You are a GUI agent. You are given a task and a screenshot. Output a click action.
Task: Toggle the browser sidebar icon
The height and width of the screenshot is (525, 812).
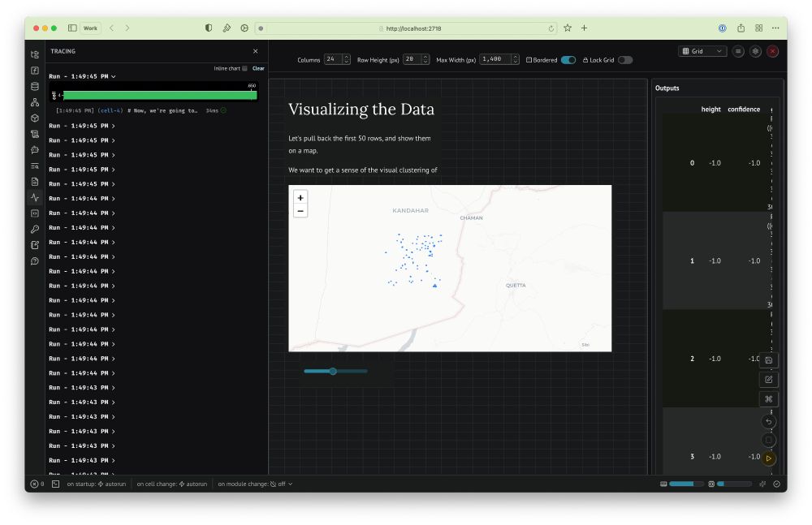72,28
